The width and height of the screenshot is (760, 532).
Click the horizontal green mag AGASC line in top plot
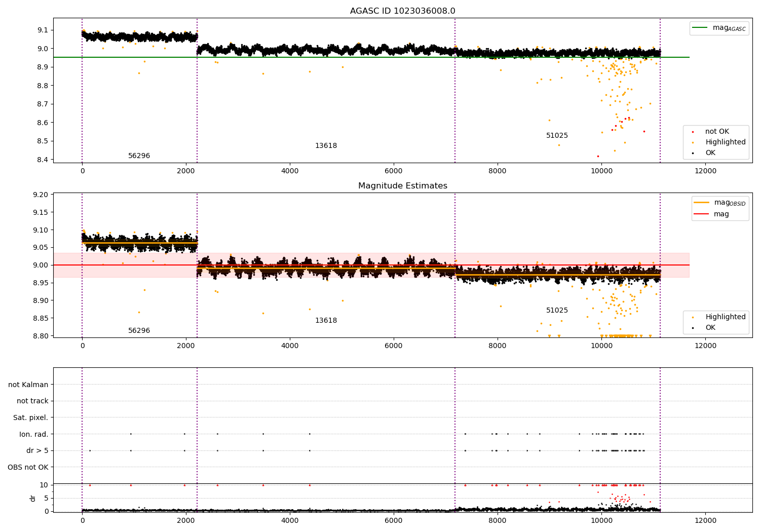[x=371, y=57]
